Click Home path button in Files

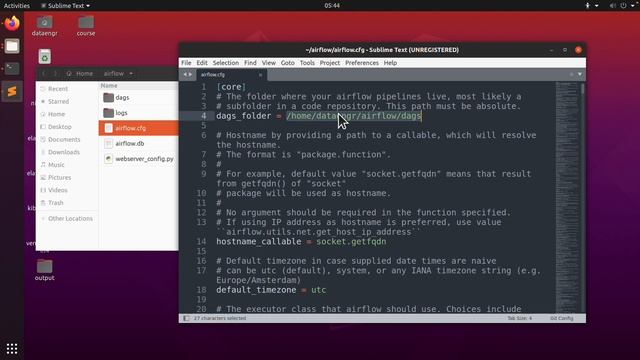pos(80,74)
